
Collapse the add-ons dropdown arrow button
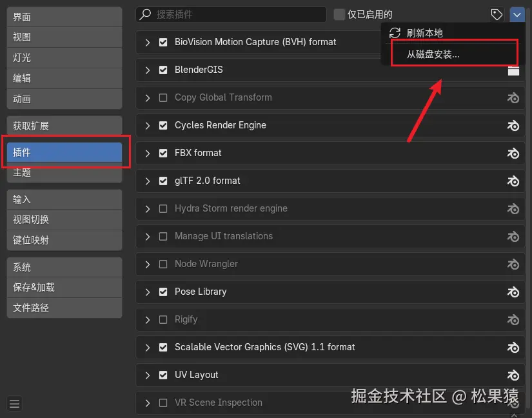(x=517, y=15)
